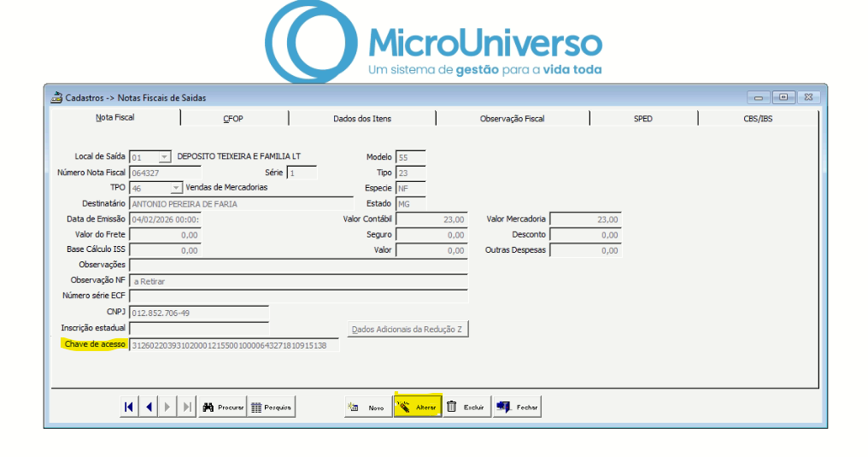Open the TPO dropdown arrow
Viewport: 868px width, 457px height.
tap(176, 188)
